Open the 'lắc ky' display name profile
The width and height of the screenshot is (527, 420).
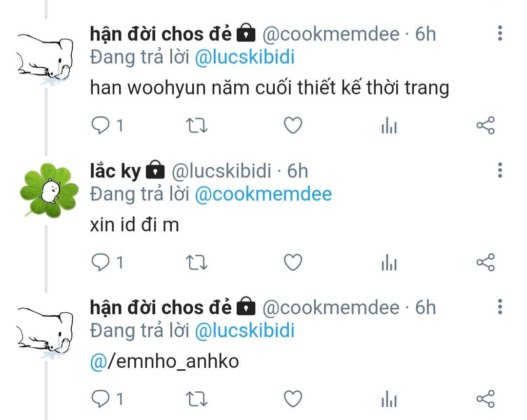115,171
